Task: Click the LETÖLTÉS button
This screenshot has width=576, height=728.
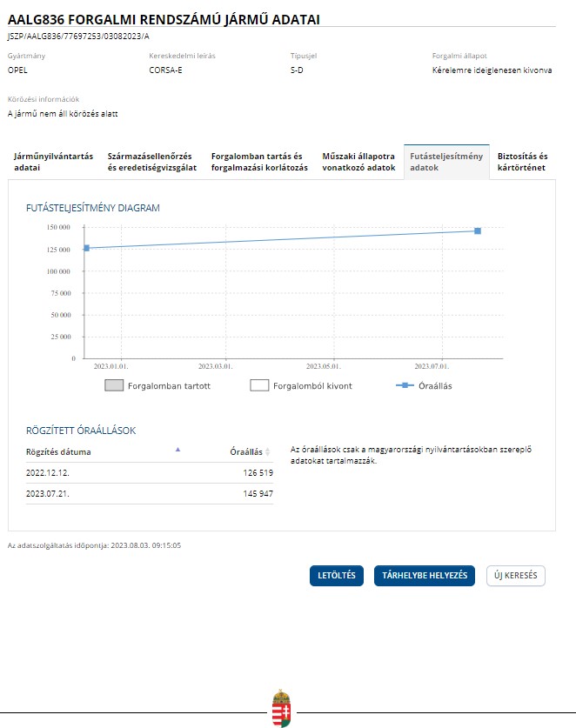Action: tap(337, 575)
